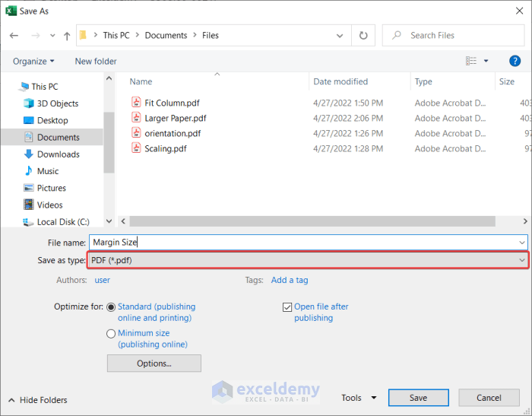
Task: Open view options dropdown arrow
Action: (x=486, y=61)
